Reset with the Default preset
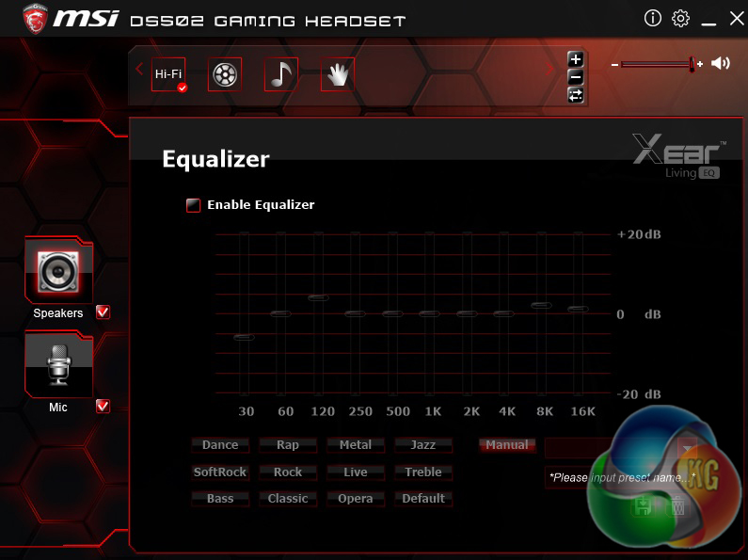748x560 pixels. 423,499
